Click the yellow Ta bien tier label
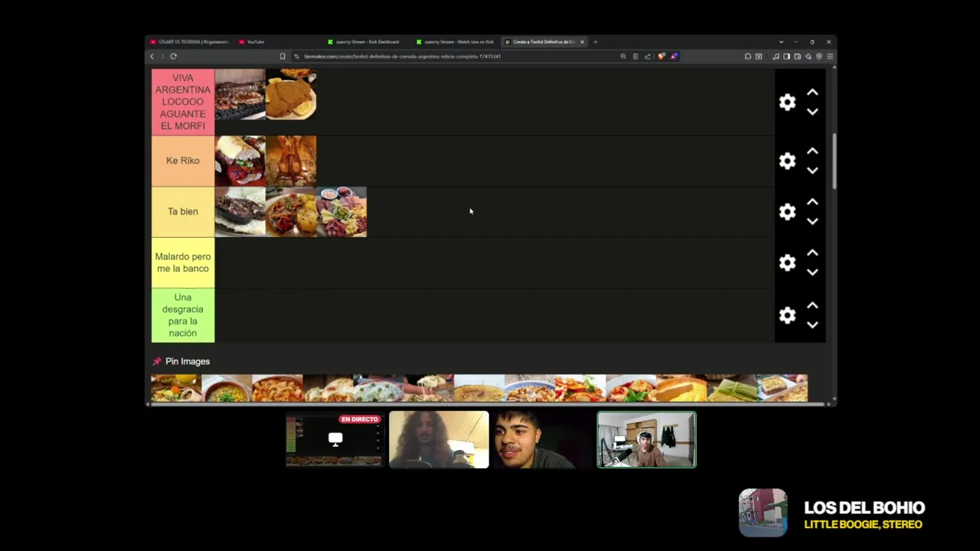Viewport: 980px width, 551px height. pyautogui.click(x=183, y=212)
